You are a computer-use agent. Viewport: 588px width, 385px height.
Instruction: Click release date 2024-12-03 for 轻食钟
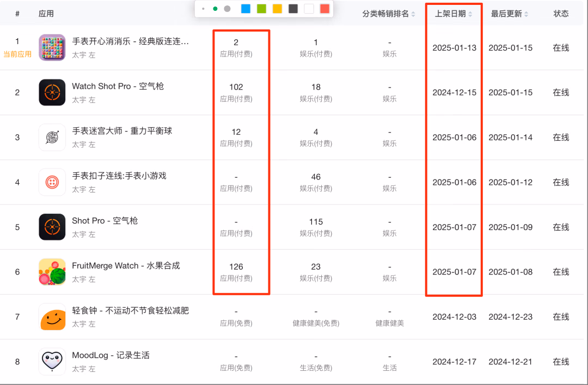(x=455, y=317)
